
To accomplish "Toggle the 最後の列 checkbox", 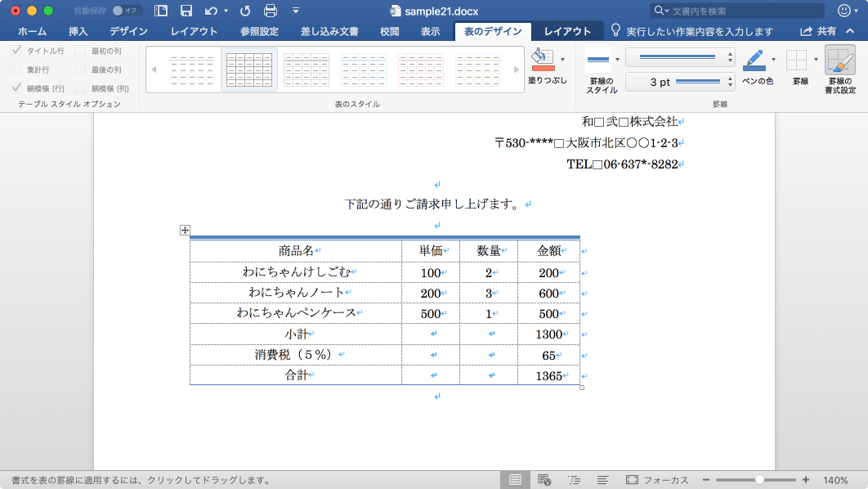I will (80, 70).
